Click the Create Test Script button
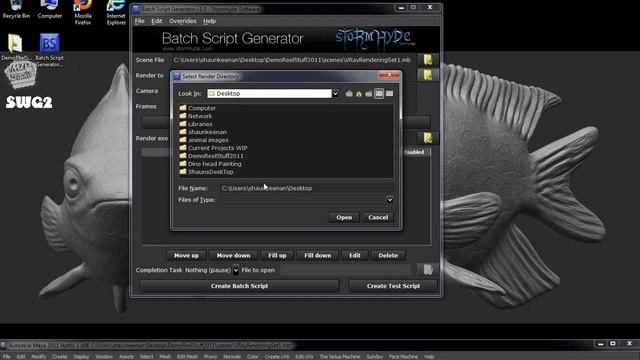Viewport: 640px width, 360px height. click(393, 286)
